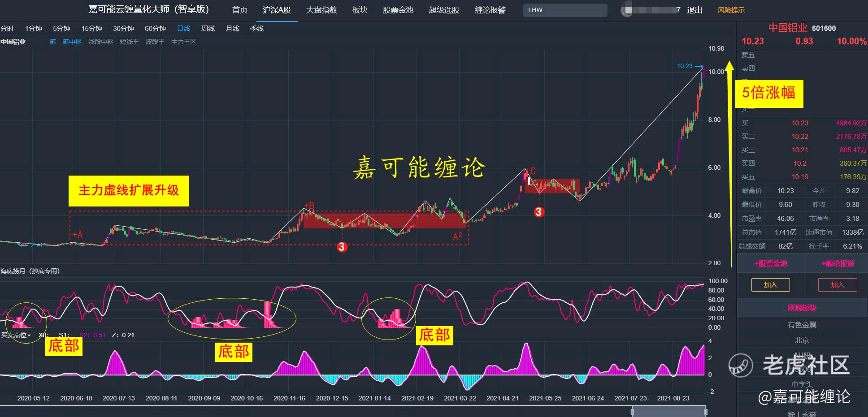This screenshot has width=868, height=417.
Task: Open 缠论报警 in the top navigation bar
Action: click(490, 10)
